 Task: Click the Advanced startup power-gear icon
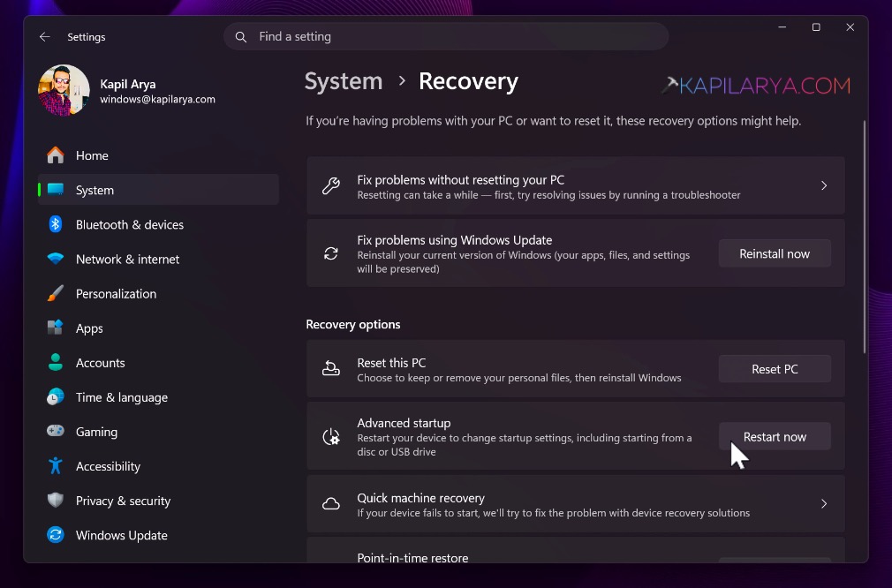(x=331, y=437)
